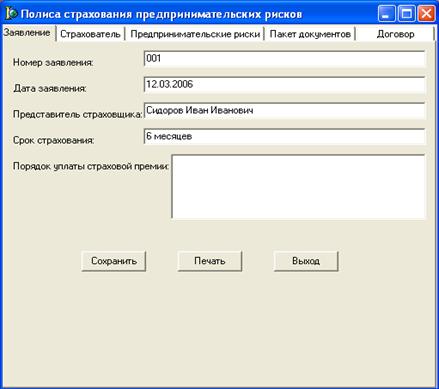Click the Номер заявления label
This screenshot has height=389, width=439.
pyautogui.click(x=53, y=62)
